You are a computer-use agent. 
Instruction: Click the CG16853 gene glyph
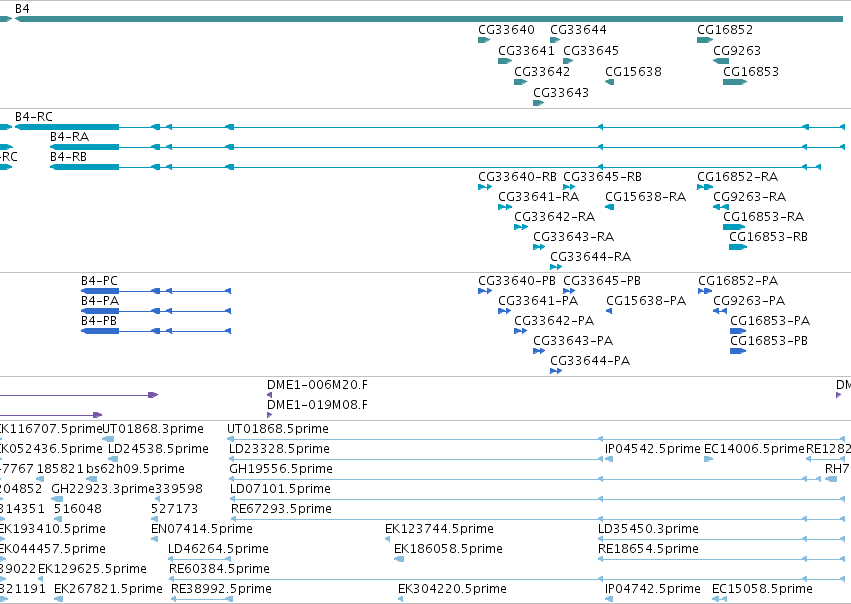[x=735, y=82]
